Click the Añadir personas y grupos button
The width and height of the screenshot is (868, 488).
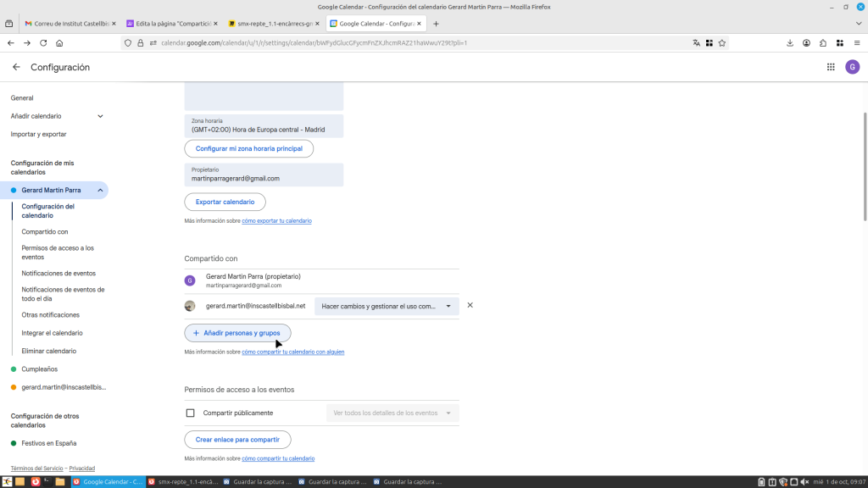pos(237,333)
